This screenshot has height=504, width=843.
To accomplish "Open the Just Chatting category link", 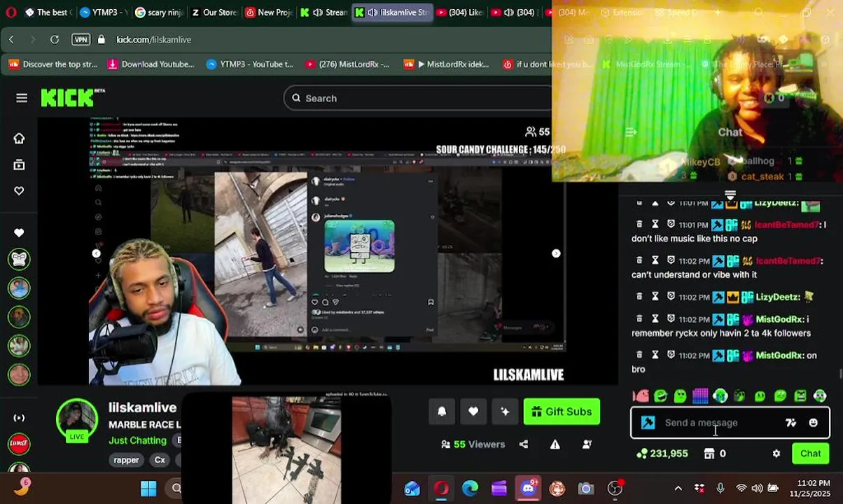I will 137,440.
